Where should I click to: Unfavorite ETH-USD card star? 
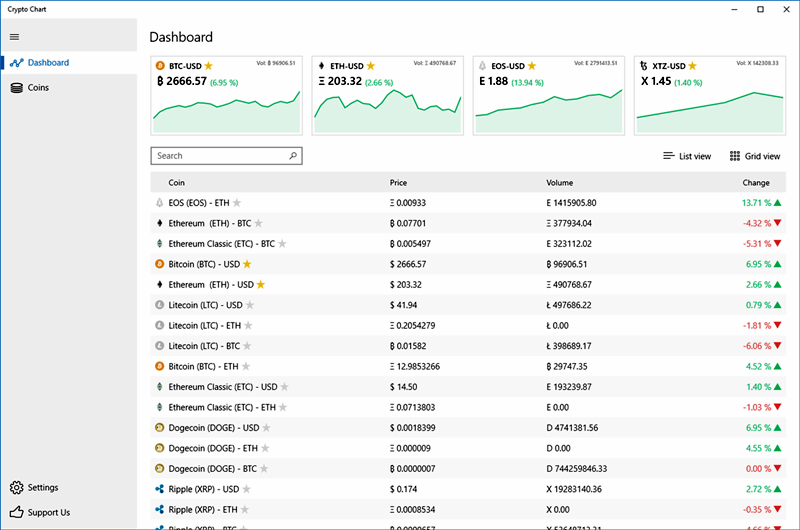[370, 66]
